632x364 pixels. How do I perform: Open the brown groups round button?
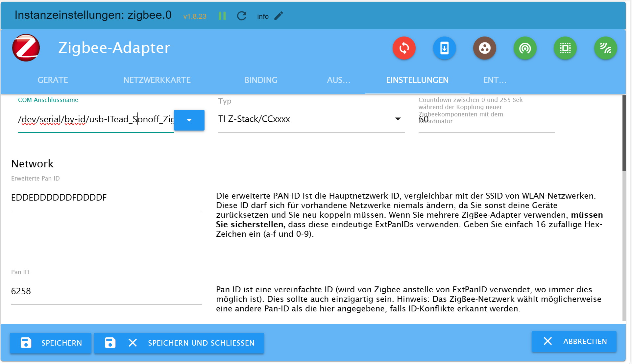point(485,48)
